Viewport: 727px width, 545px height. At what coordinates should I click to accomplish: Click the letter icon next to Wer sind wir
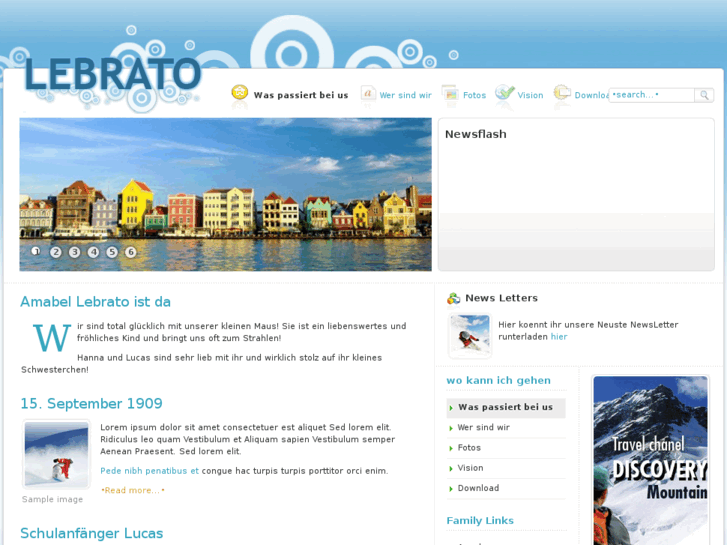coord(368,93)
